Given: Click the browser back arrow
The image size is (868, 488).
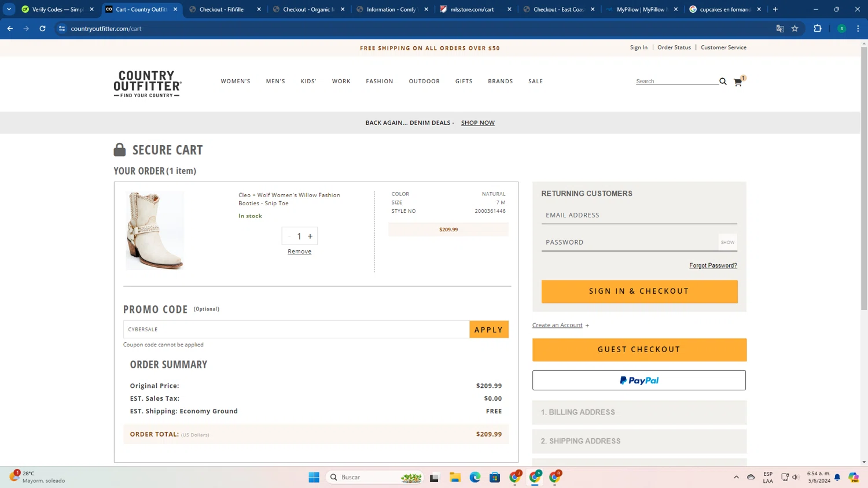Looking at the screenshot, I should (10, 28).
